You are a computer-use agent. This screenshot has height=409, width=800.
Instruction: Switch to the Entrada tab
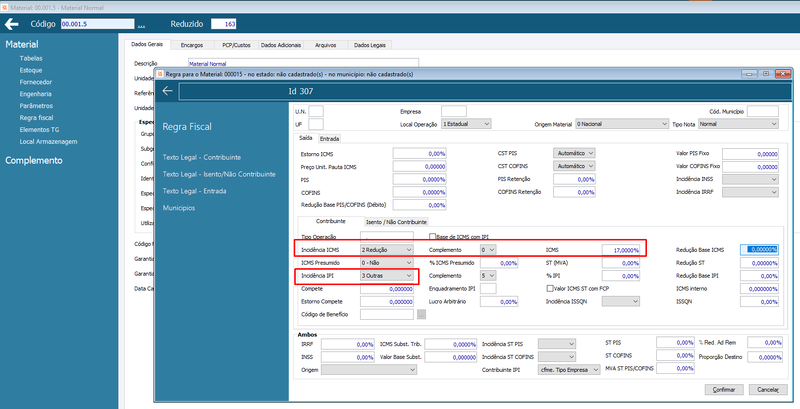[329, 139]
